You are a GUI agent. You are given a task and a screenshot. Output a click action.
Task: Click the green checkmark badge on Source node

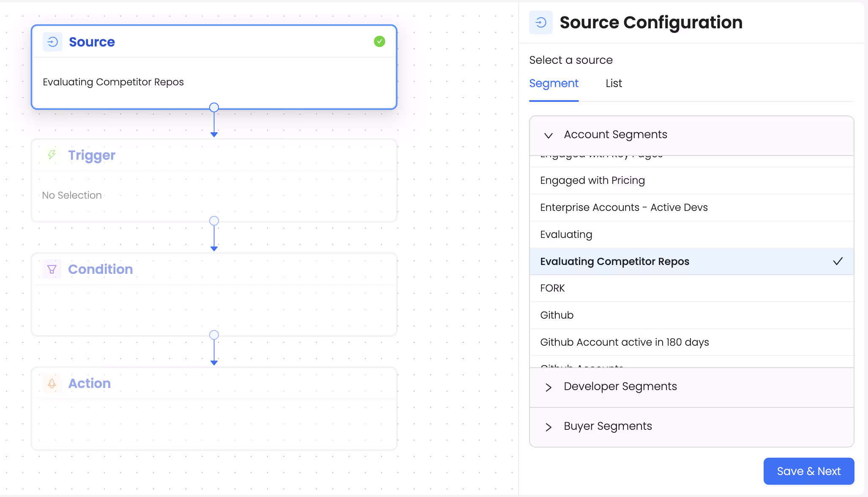pos(379,41)
